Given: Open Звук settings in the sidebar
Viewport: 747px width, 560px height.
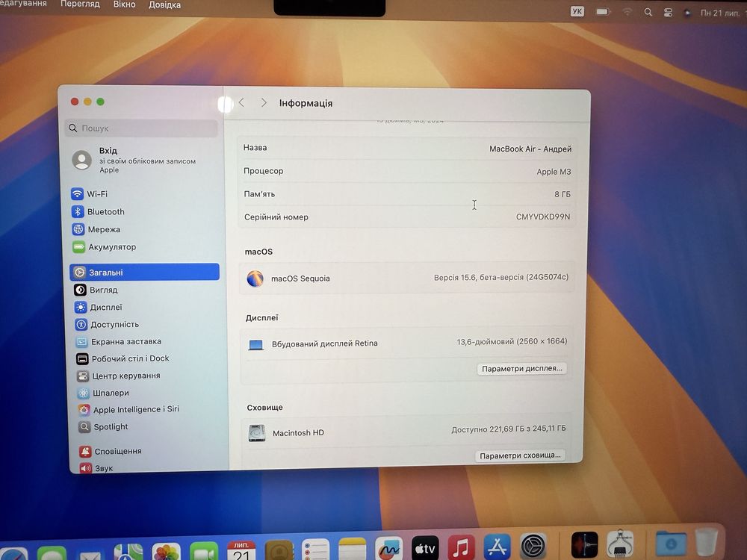Looking at the screenshot, I should coord(96,468).
